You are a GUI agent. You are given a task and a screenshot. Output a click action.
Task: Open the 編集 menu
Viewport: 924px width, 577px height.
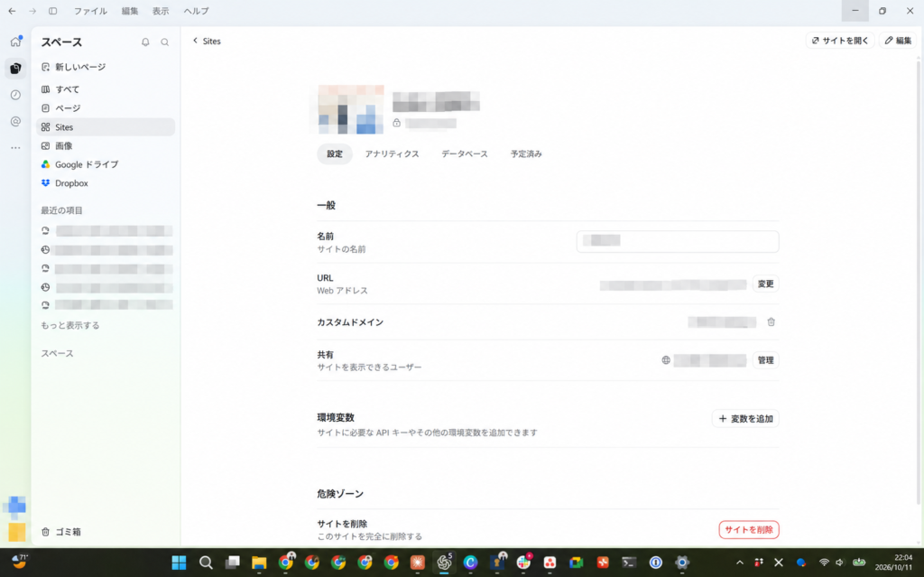[x=130, y=11]
